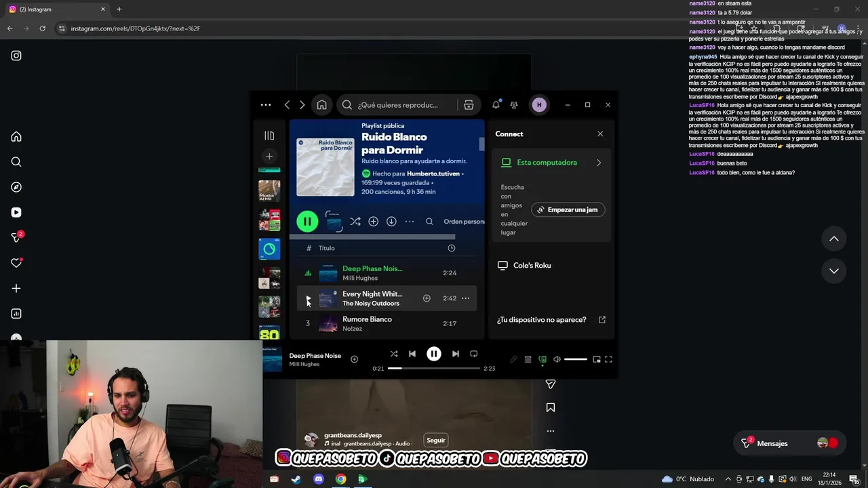Image resolution: width=868 pixels, height=488 pixels.
Task: Open Spotify browse icon in search bar
Action: 469,105
